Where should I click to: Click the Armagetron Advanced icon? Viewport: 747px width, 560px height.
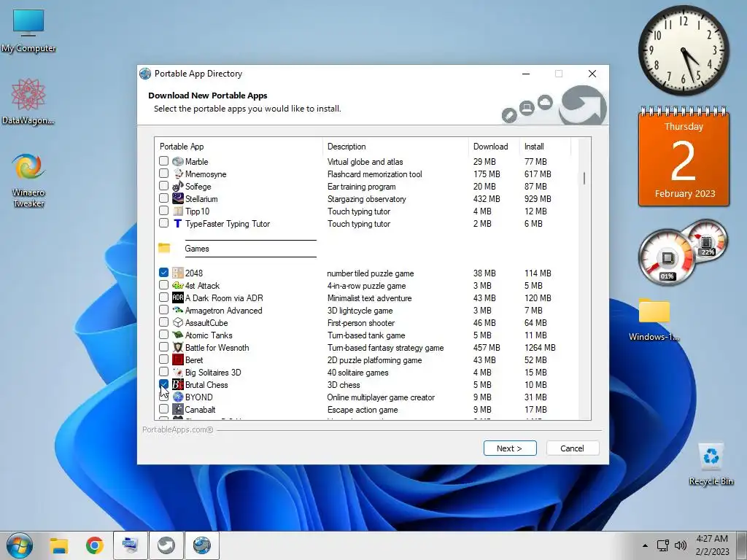178,310
